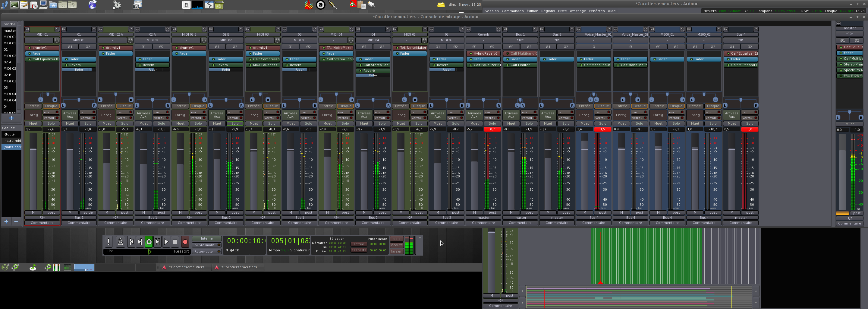Open the Lire playback mode selector
Image resolution: width=868 pixels, height=309 pixels.
[x=110, y=251]
